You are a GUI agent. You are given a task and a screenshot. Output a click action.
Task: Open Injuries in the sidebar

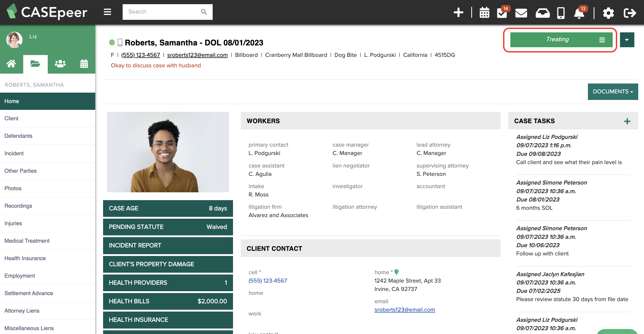(x=48, y=223)
